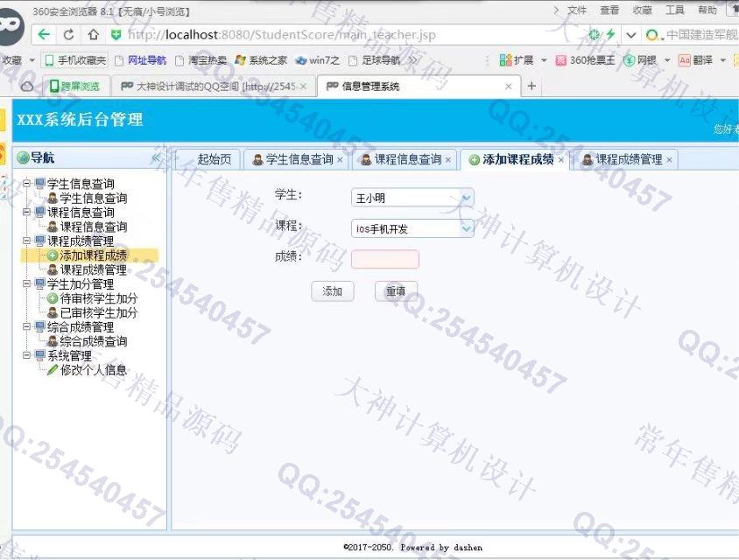Collapse the 学生信息查询 tree folder
Image resolution: width=739 pixels, height=560 pixels.
point(27,184)
